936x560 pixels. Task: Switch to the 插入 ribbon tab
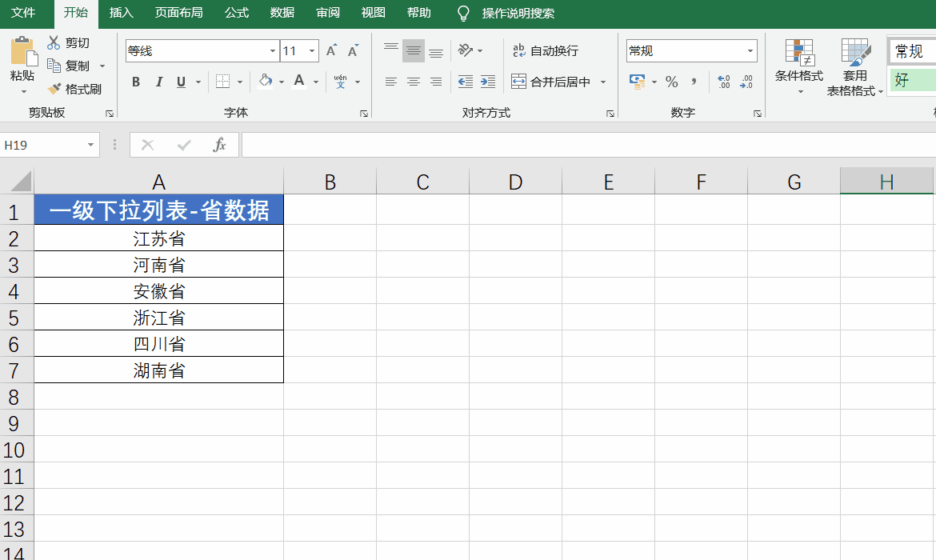point(121,13)
